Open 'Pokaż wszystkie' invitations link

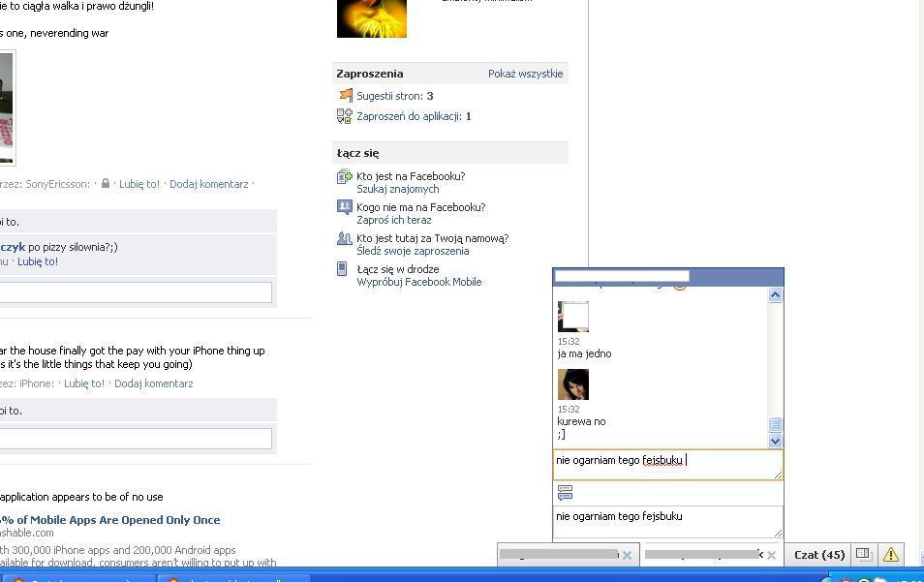click(x=525, y=74)
